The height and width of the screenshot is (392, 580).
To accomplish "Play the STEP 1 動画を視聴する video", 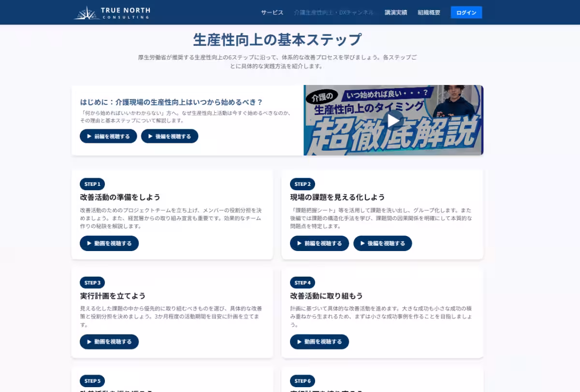I will (x=109, y=243).
